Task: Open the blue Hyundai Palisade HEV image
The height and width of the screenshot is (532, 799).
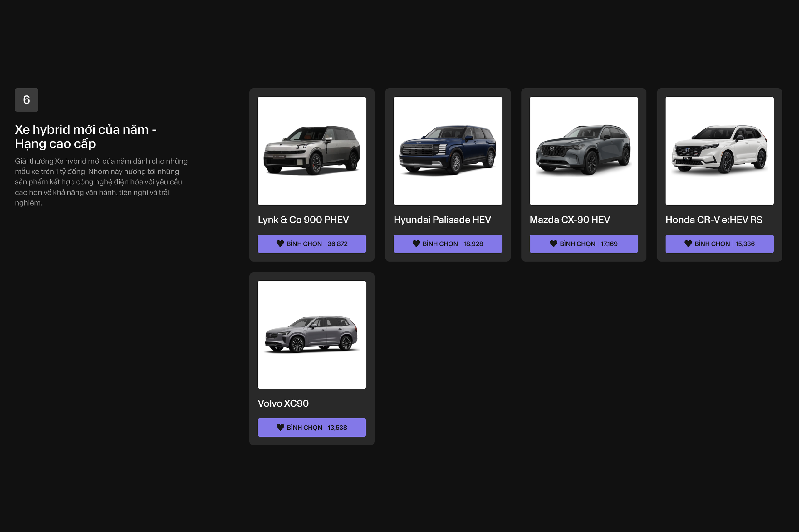Action: point(448,151)
